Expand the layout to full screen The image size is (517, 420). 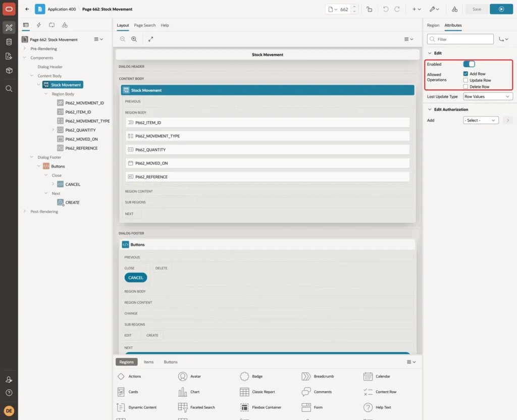click(x=150, y=39)
